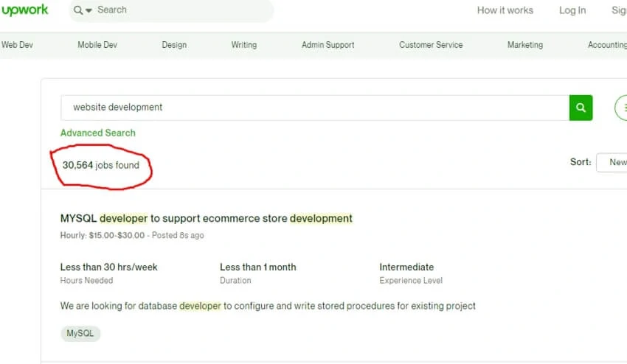This screenshot has height=364, width=627.
Task: Open the Admin Support category
Action: coord(328,45)
